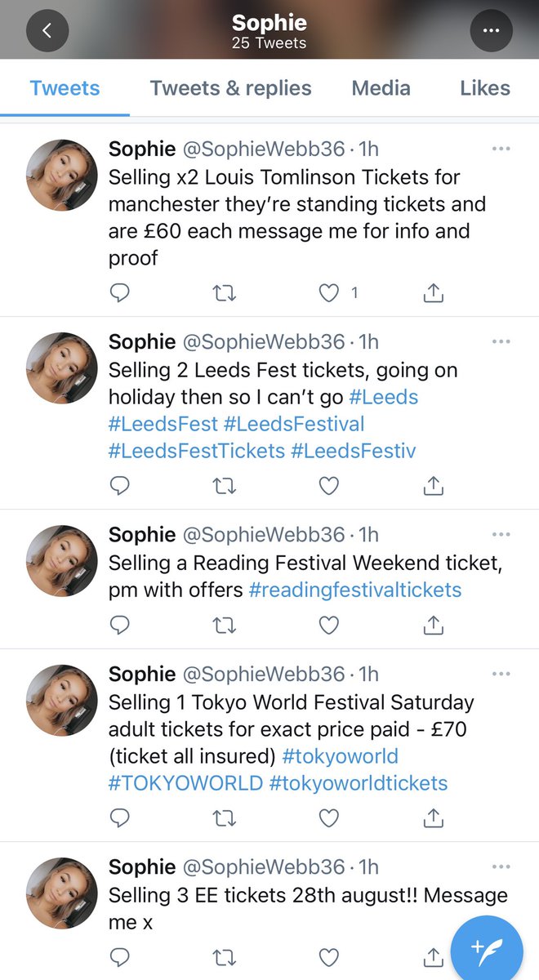Open the #LeedsFestTickets hashtag
This screenshot has width=539, height=980.
[197, 451]
